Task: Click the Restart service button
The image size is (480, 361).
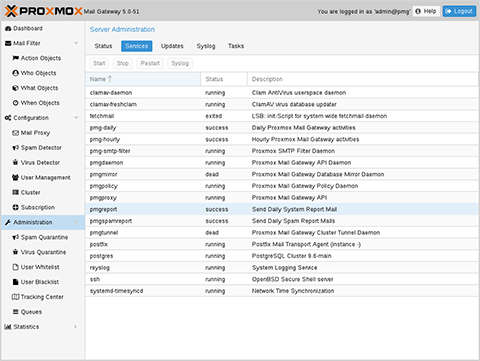Action: [150, 63]
